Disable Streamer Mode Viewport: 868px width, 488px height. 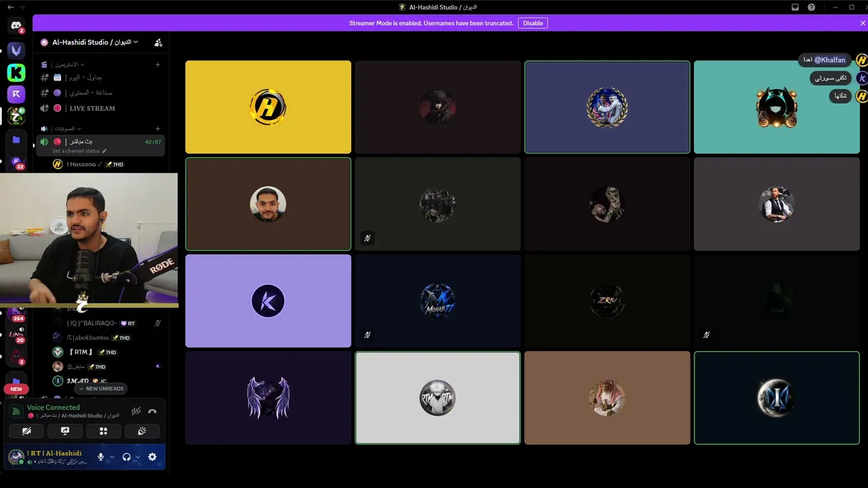tap(533, 23)
